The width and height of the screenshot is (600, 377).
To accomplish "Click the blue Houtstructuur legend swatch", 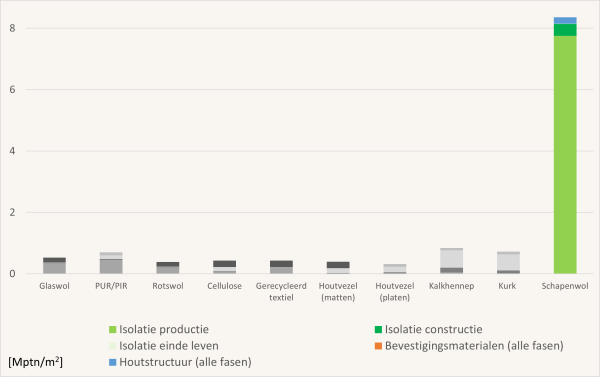I will [112, 362].
